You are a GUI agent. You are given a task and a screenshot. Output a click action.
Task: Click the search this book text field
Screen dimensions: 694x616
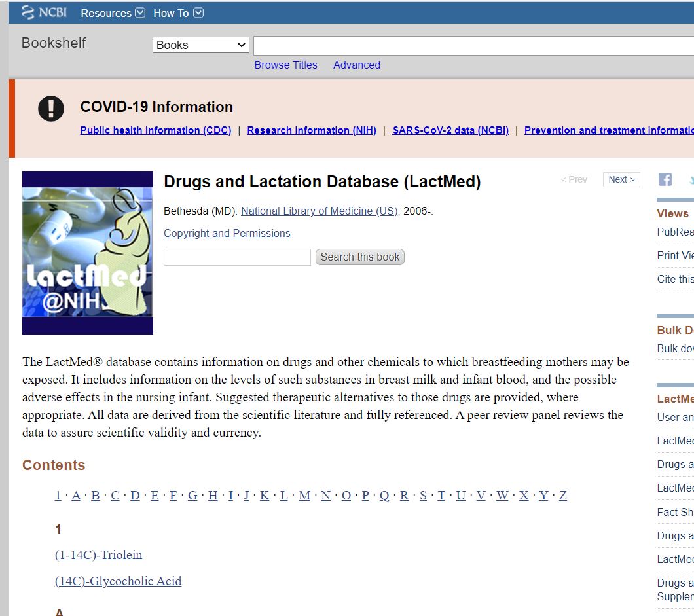point(237,257)
